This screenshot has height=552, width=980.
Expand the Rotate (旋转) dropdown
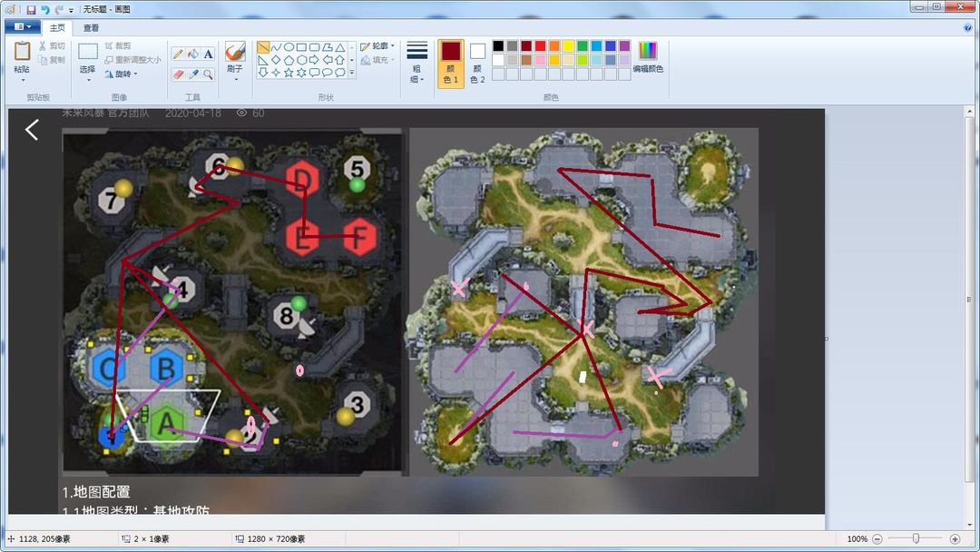point(122,74)
